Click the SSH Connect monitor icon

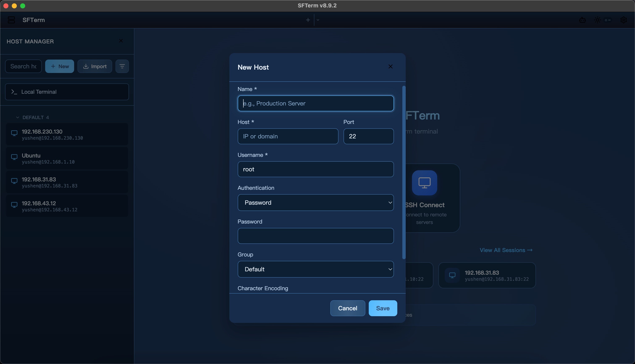[x=424, y=183]
